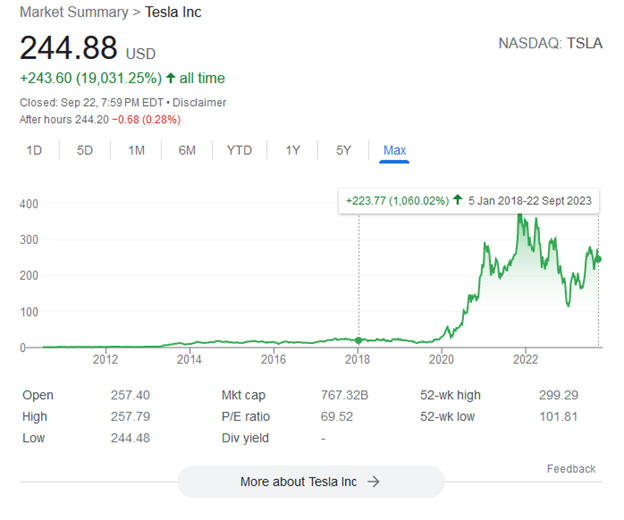
Task: Click the arrow in More about Tesla
Action: [373, 481]
